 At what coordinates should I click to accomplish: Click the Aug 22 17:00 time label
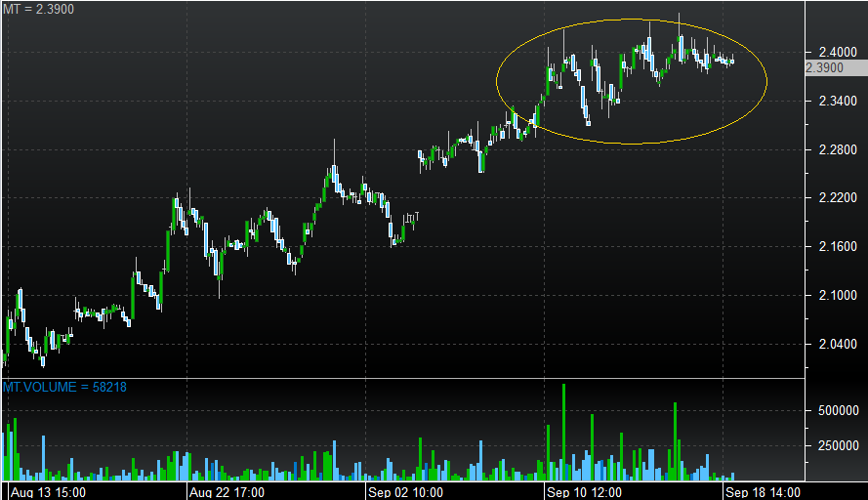pyautogui.click(x=226, y=491)
